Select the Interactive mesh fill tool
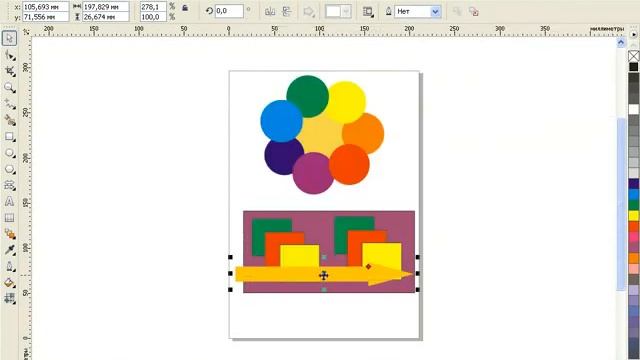This screenshot has height=360, width=640. [9, 298]
